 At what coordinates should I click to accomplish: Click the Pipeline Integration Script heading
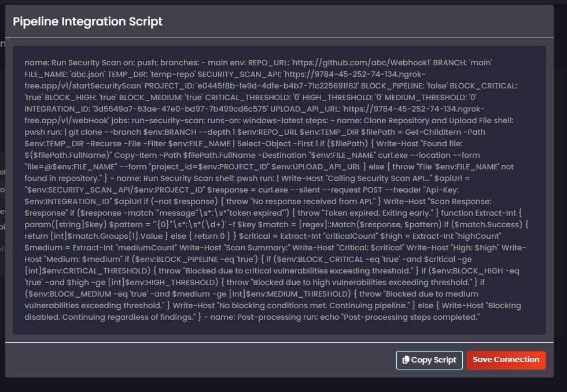click(x=87, y=21)
